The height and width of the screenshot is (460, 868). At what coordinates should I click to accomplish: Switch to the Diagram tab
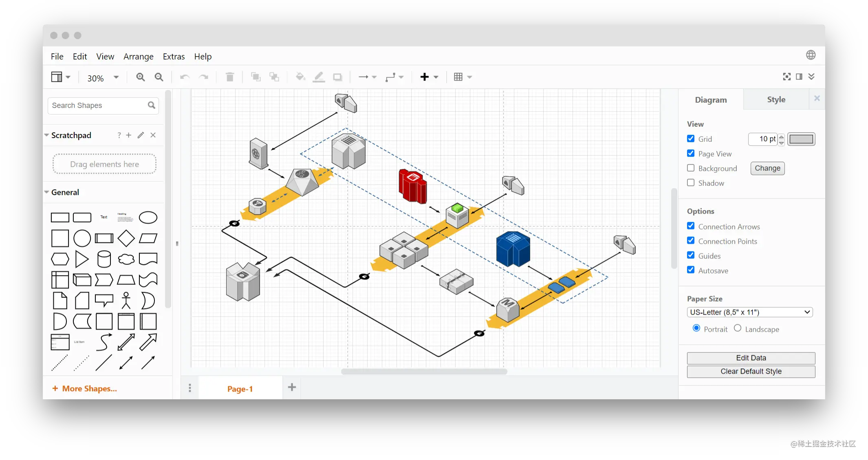tap(711, 100)
